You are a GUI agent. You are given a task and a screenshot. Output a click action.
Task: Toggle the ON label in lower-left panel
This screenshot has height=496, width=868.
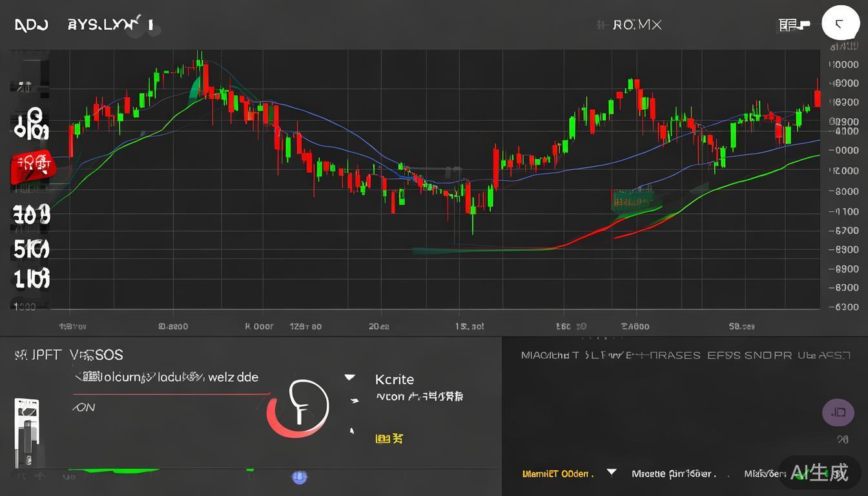(x=84, y=408)
